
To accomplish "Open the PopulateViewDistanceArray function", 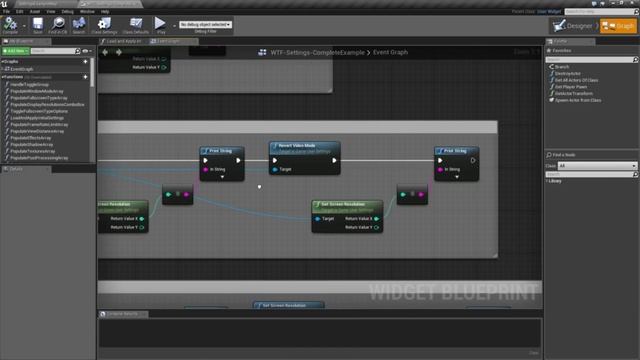I will pyautogui.click(x=37, y=131).
